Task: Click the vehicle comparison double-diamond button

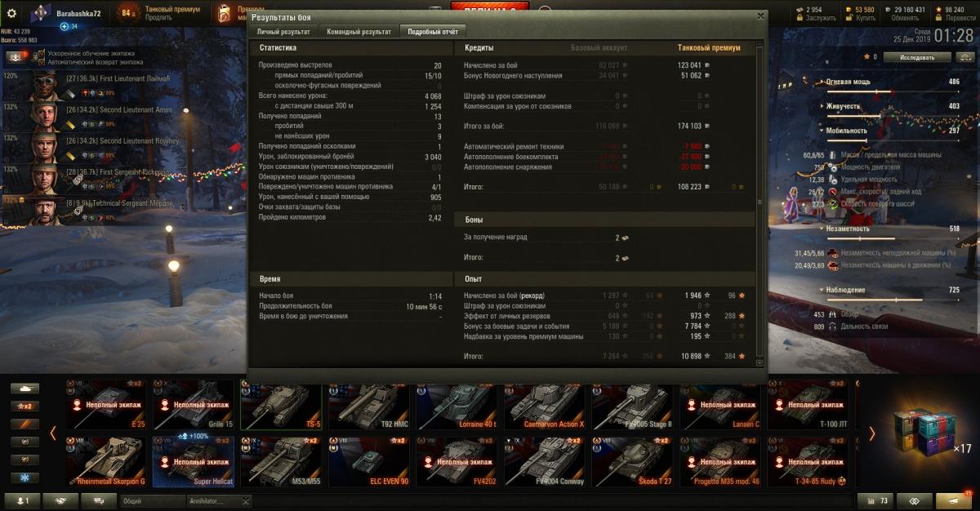Action: click(914, 500)
